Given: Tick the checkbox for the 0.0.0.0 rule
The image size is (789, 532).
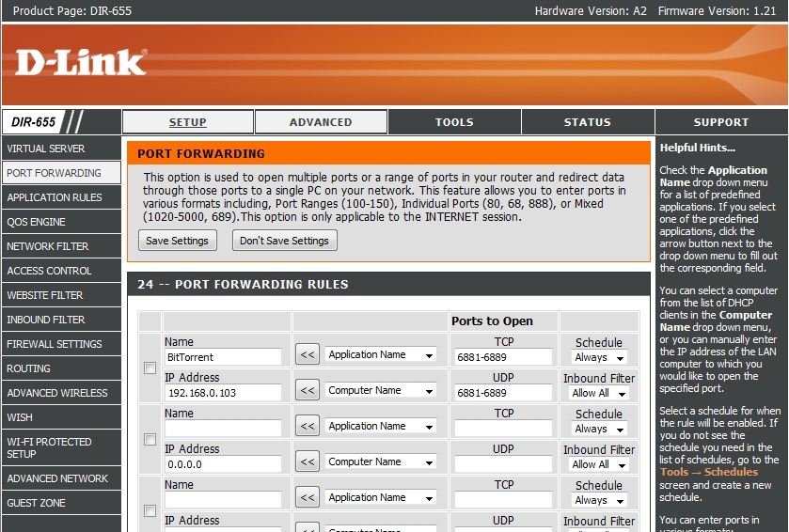Looking at the screenshot, I should (x=150, y=440).
